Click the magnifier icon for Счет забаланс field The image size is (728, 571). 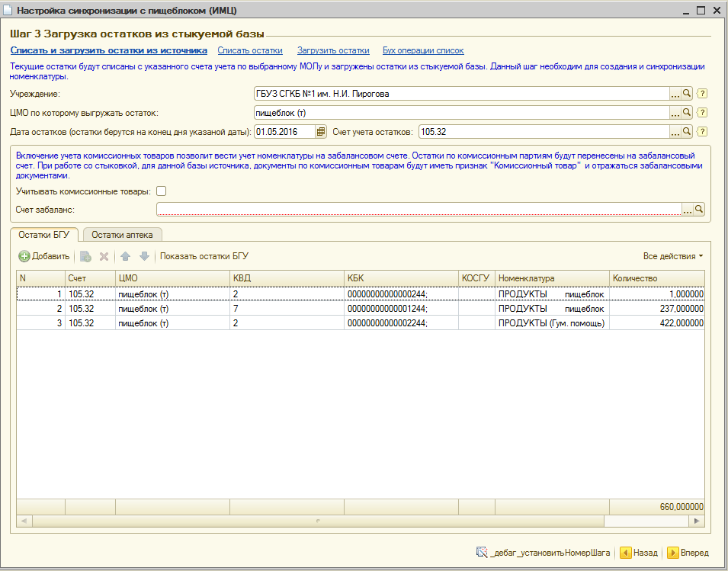pyautogui.click(x=698, y=210)
